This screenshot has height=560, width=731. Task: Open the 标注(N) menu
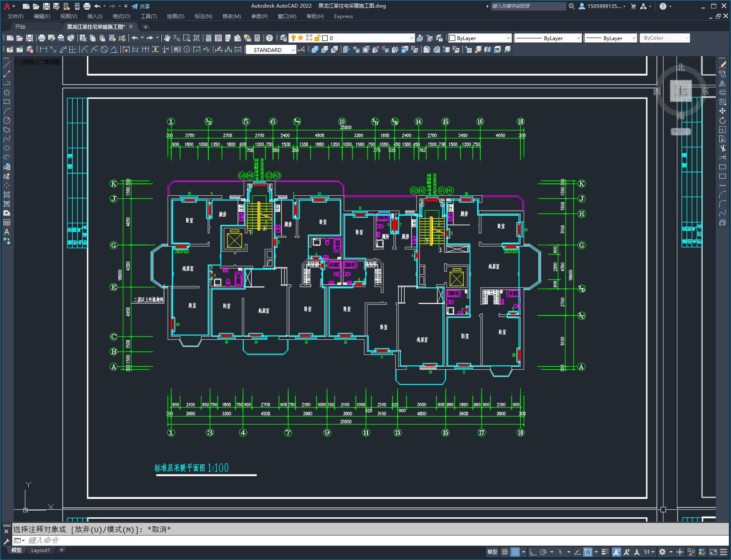[203, 16]
